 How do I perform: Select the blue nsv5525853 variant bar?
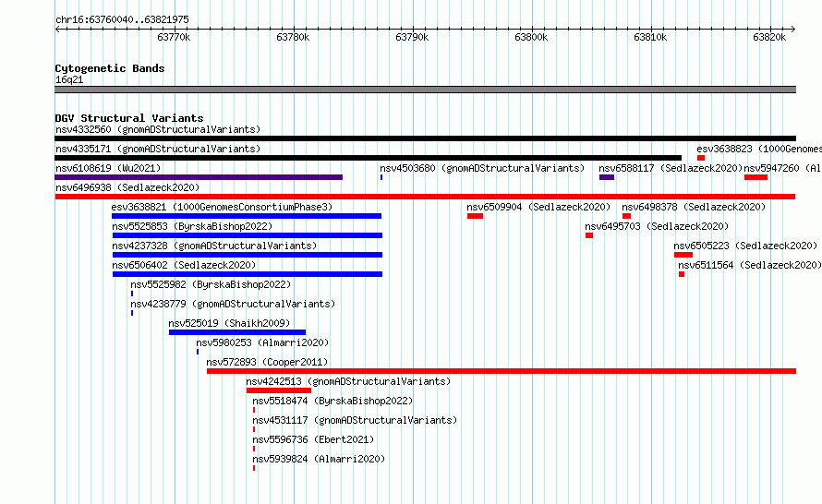point(248,235)
